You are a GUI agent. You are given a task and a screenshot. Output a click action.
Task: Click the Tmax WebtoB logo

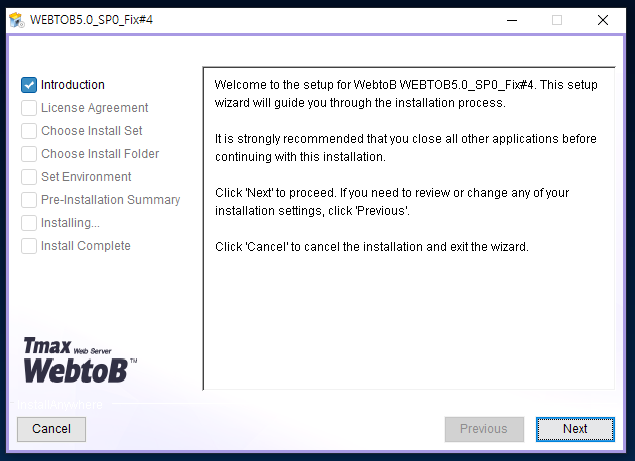click(x=80, y=360)
